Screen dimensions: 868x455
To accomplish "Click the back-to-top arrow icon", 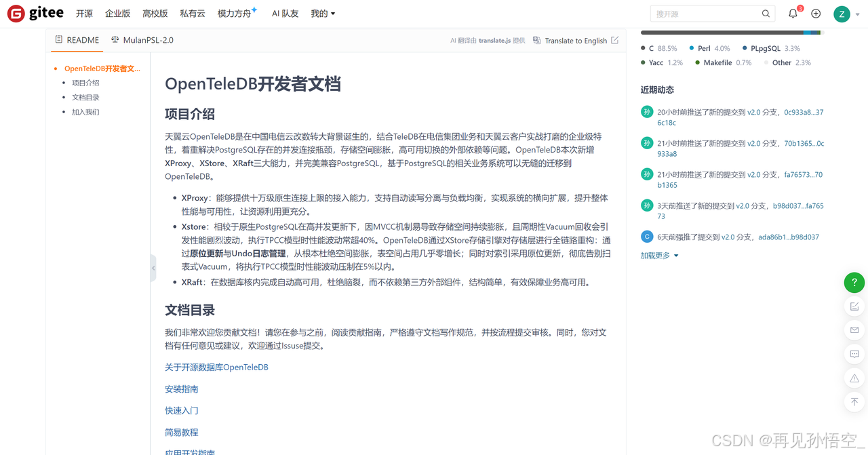I will point(854,402).
